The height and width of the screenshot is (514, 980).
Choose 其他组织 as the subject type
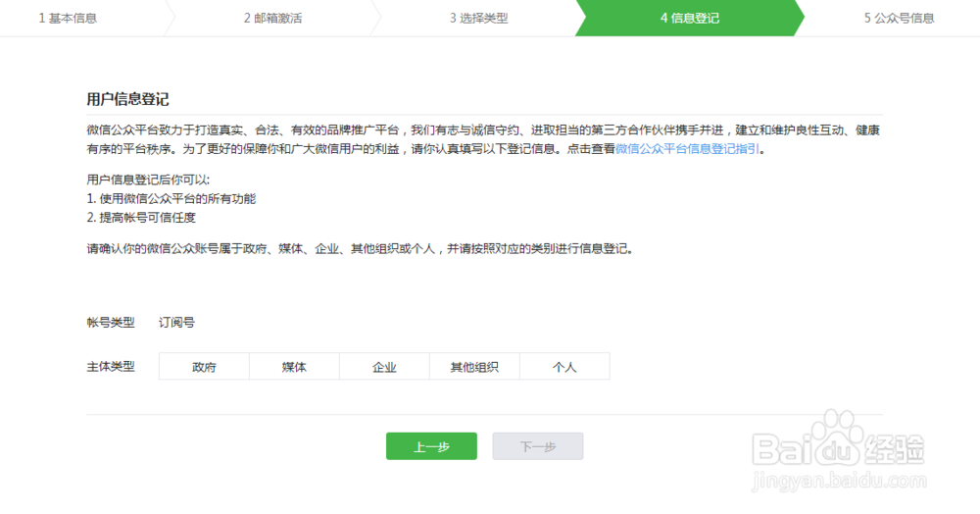point(474,367)
